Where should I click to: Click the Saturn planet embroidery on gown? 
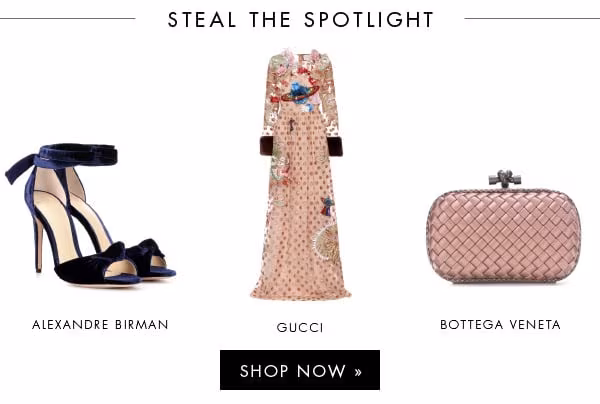pos(300,93)
